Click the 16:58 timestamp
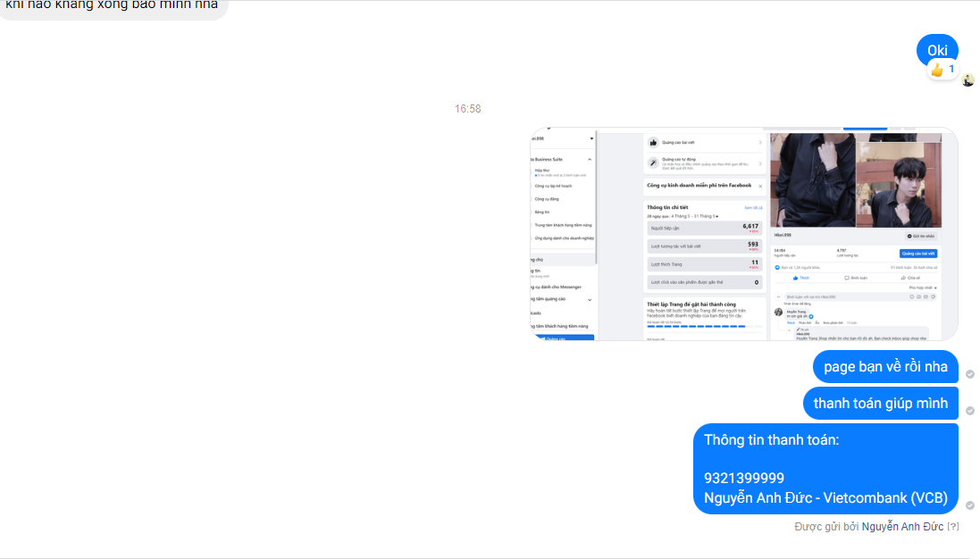This screenshot has width=980, height=559. [x=467, y=109]
